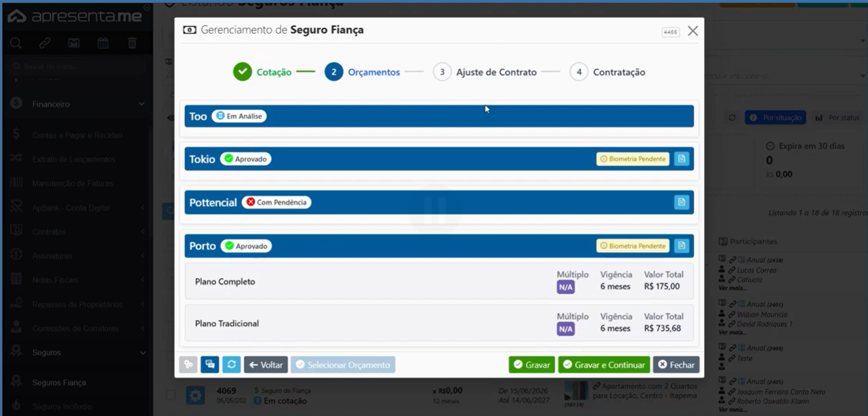Click the document icon on Pottencial row

coord(682,202)
